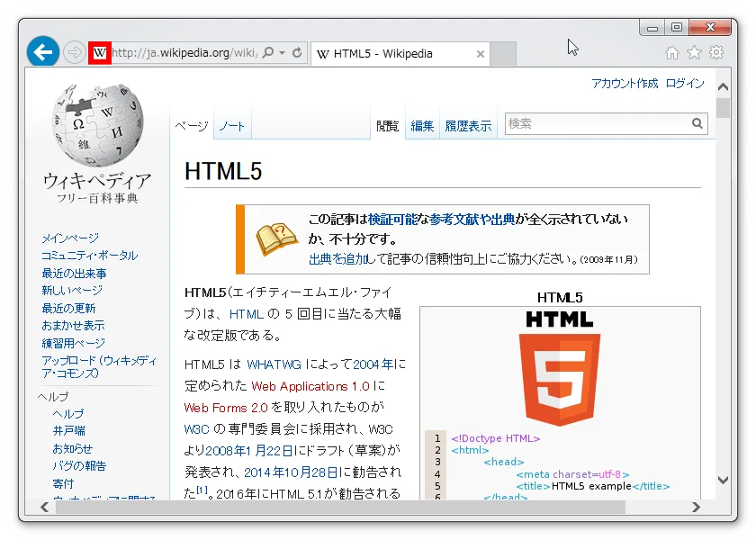The image size is (756, 540).
Task: Click the open book question mark icon
Action: tap(275, 238)
